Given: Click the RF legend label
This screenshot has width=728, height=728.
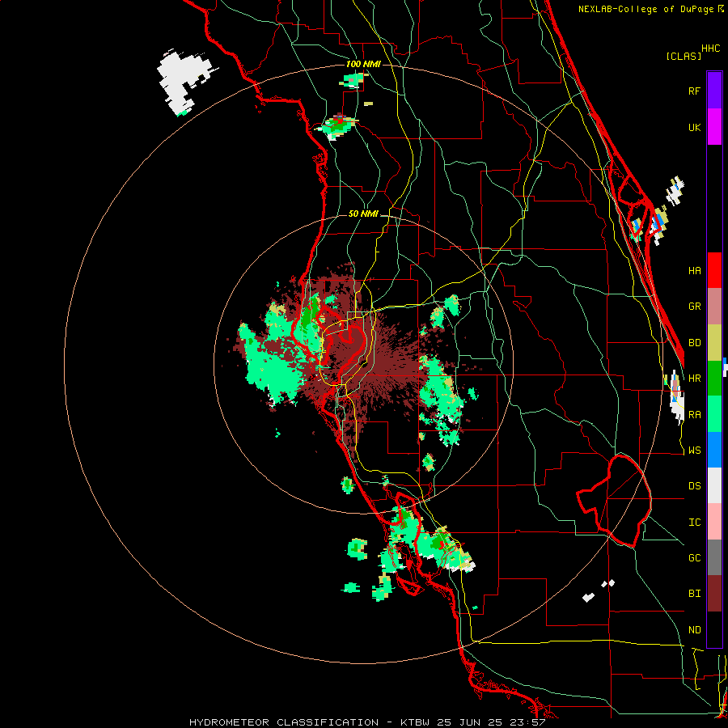Looking at the screenshot, I should [694, 91].
